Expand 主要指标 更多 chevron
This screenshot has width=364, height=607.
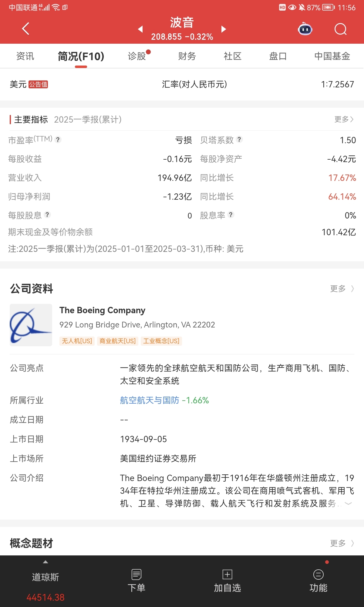click(x=344, y=119)
